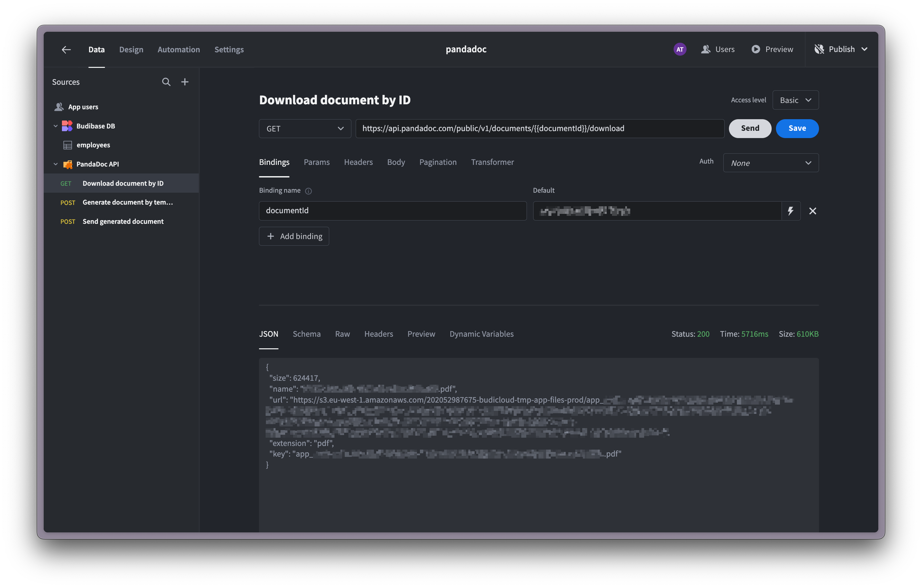
Task: Switch to the Automation tab
Action: point(179,49)
